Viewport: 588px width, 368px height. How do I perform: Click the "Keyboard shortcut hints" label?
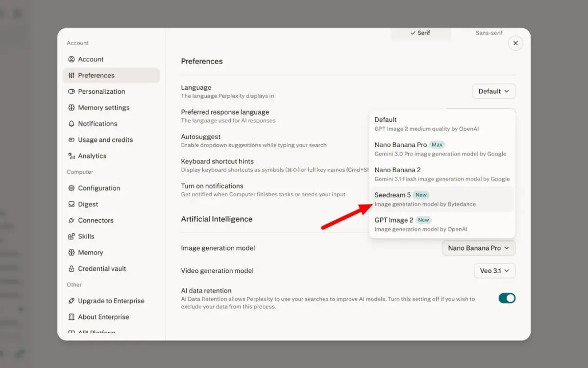pyautogui.click(x=217, y=161)
